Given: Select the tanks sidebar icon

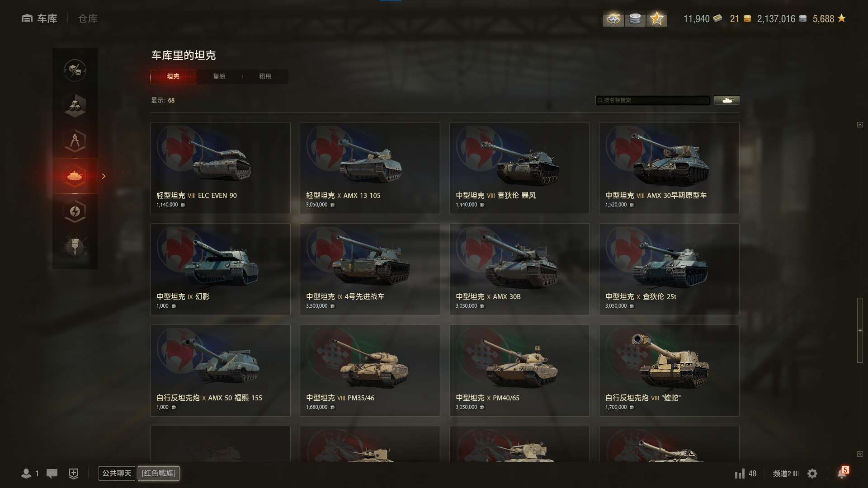Looking at the screenshot, I should [75, 176].
